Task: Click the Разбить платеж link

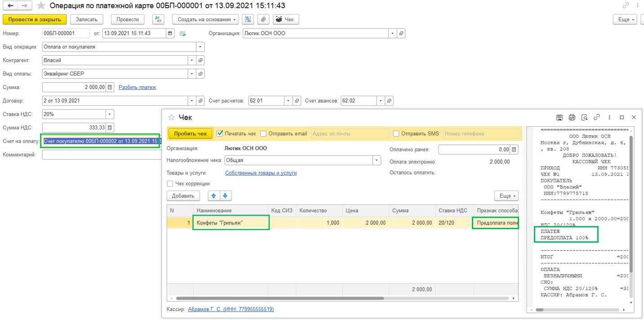Action: point(137,87)
